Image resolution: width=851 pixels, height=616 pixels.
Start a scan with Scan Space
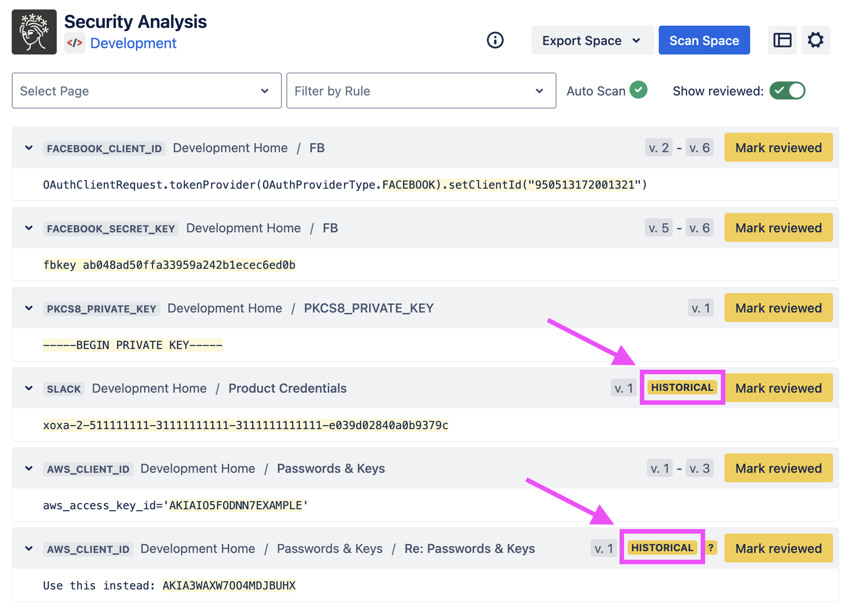tap(704, 41)
